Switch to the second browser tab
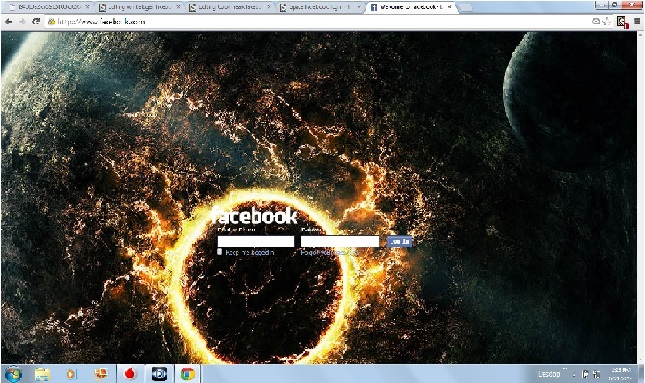 140,7
